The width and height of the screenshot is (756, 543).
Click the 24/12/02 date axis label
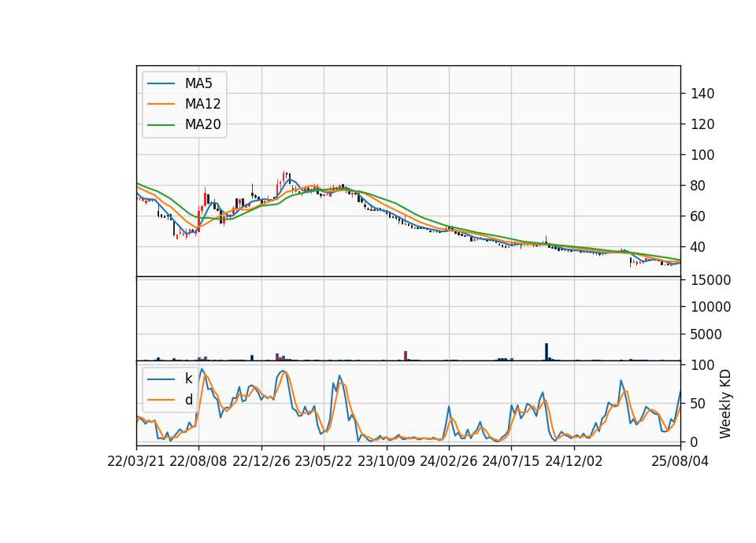pos(574,461)
